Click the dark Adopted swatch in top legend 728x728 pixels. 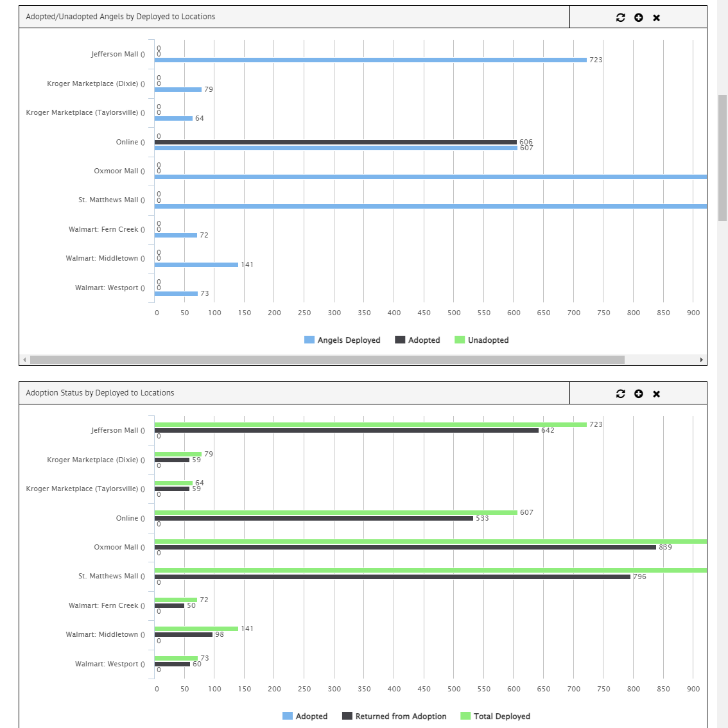400,340
